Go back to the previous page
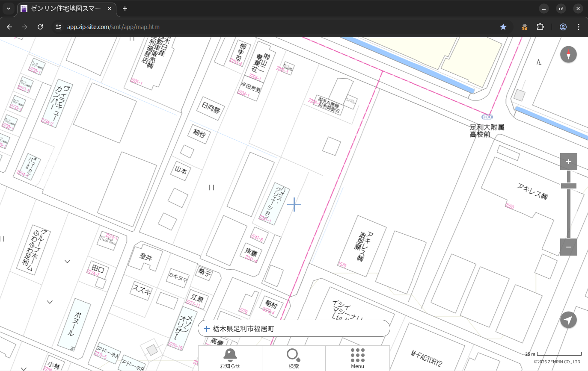Image resolution: width=588 pixels, height=371 pixels. click(9, 27)
